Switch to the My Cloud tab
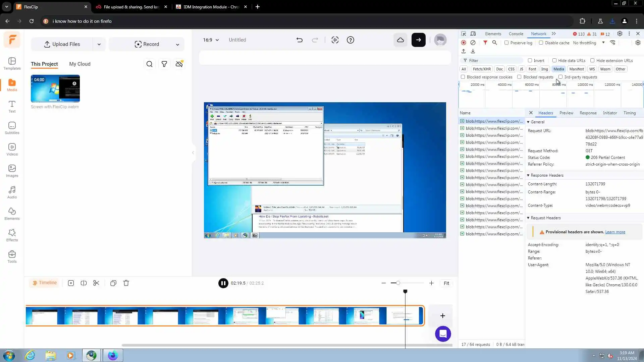This screenshot has width=644, height=362. (80, 64)
